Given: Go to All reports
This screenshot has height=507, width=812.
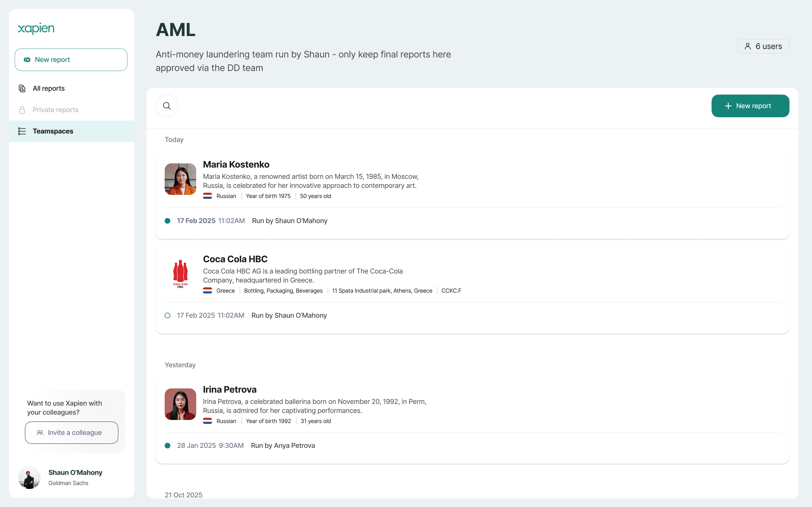Looking at the screenshot, I should point(49,88).
